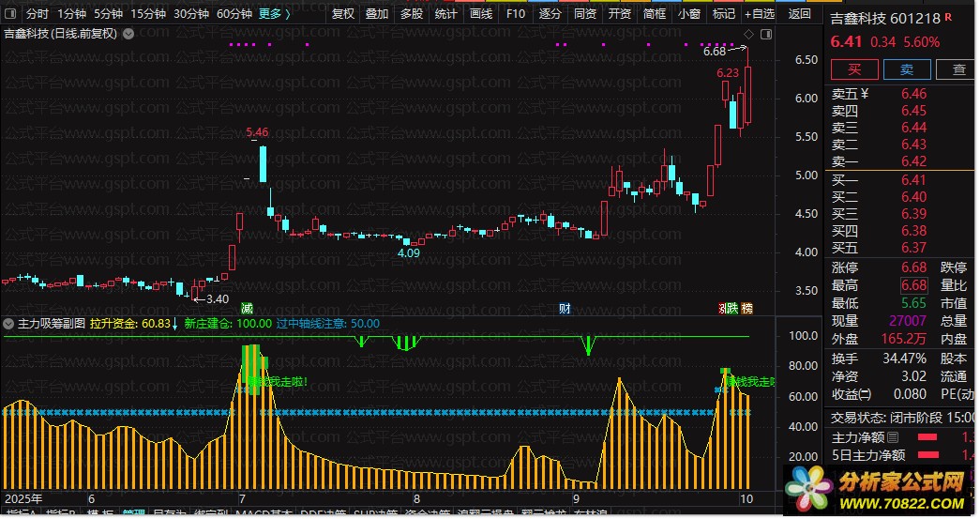Click the ¥ symbol next to 卖五
Viewport: 980px width, 519px height.
[x=865, y=94]
